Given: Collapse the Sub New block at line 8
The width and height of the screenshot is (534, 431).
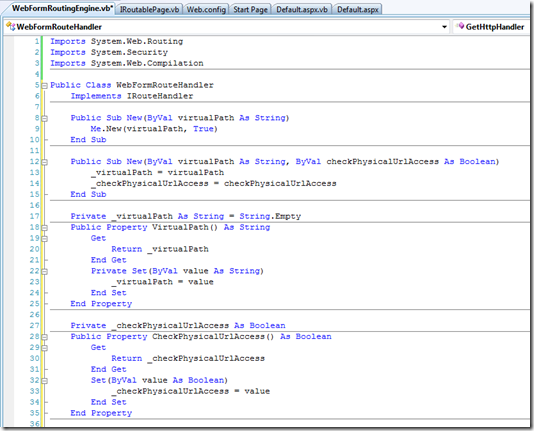Looking at the screenshot, I should [x=44, y=118].
